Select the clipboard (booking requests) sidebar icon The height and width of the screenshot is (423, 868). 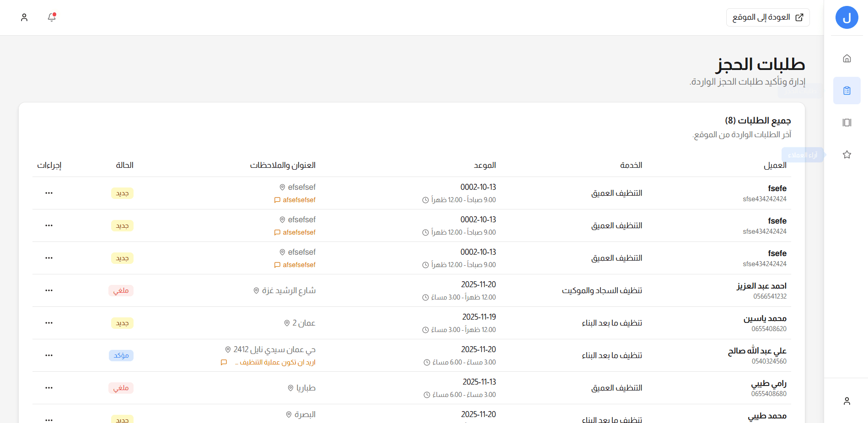pos(847,91)
